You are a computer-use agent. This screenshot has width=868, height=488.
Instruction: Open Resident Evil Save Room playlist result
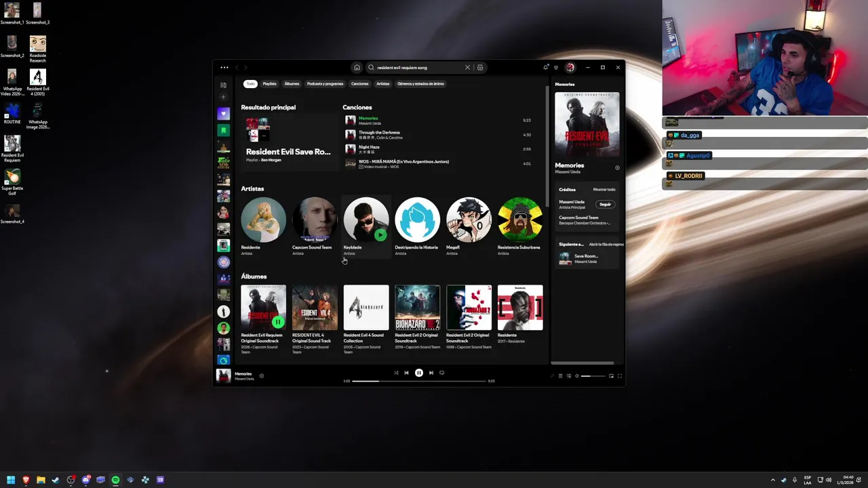288,141
